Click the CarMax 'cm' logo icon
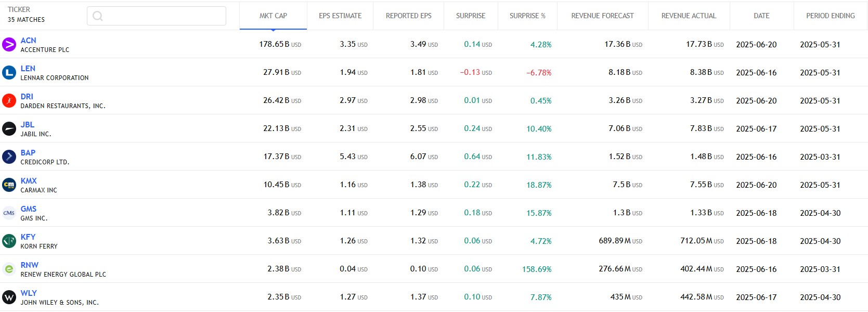This screenshot has width=868, height=312. point(9,185)
